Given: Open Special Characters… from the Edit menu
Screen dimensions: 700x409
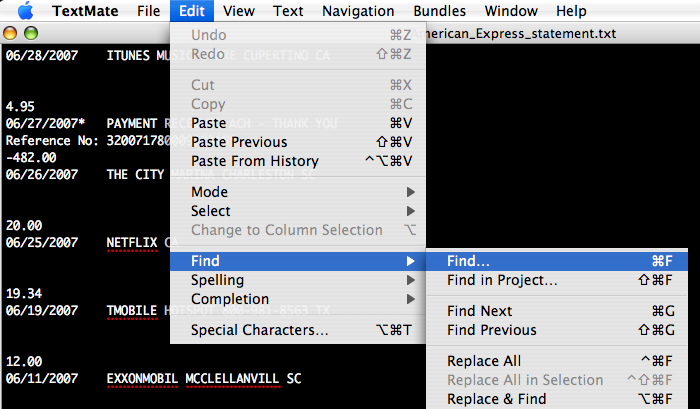Looking at the screenshot, I should click(x=298, y=330).
